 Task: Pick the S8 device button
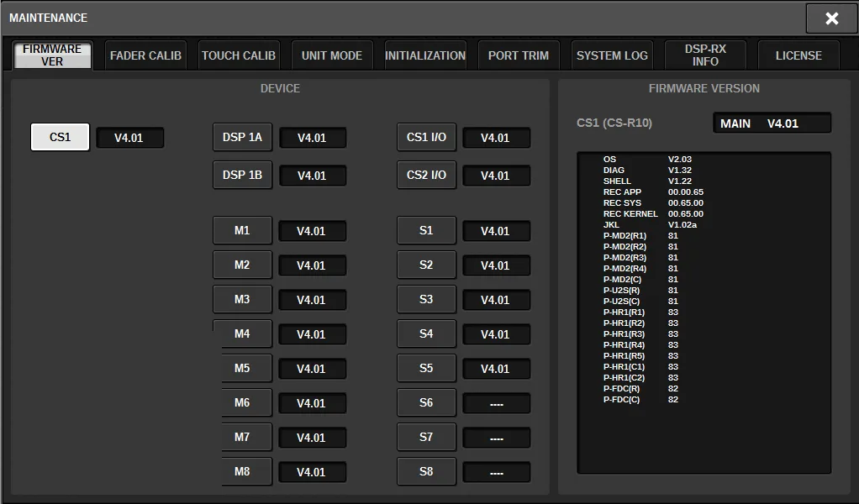point(426,472)
